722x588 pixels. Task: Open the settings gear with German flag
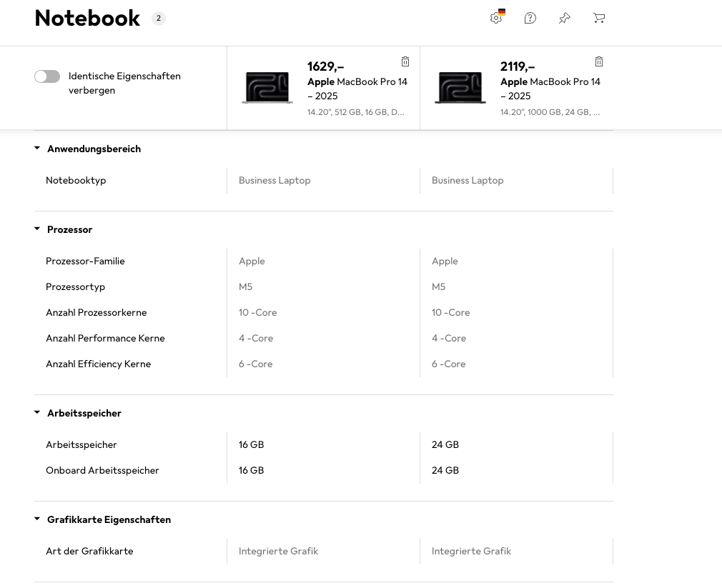click(496, 18)
